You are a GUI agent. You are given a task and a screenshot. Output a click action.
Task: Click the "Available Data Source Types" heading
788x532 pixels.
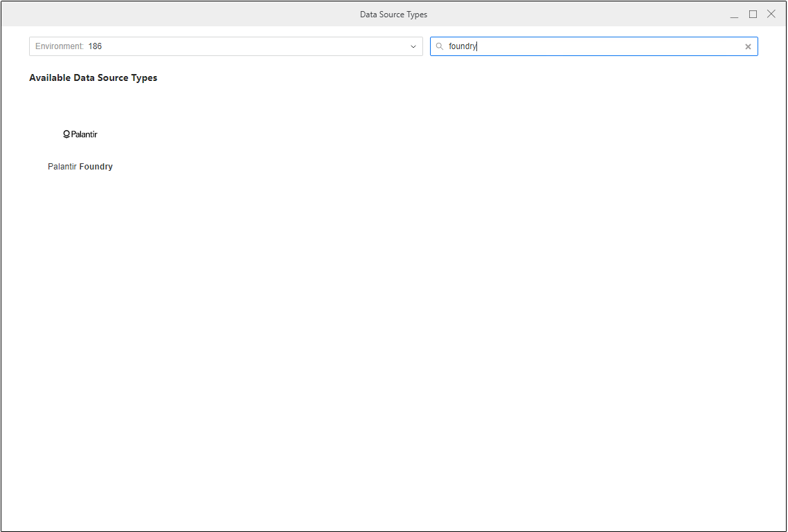click(x=93, y=77)
